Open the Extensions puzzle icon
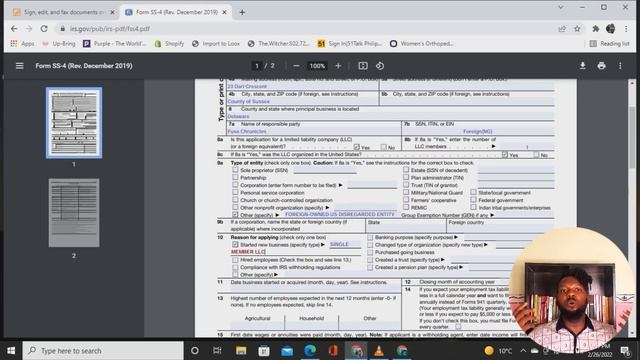Screen dimensions: 640x360 (596, 29)
